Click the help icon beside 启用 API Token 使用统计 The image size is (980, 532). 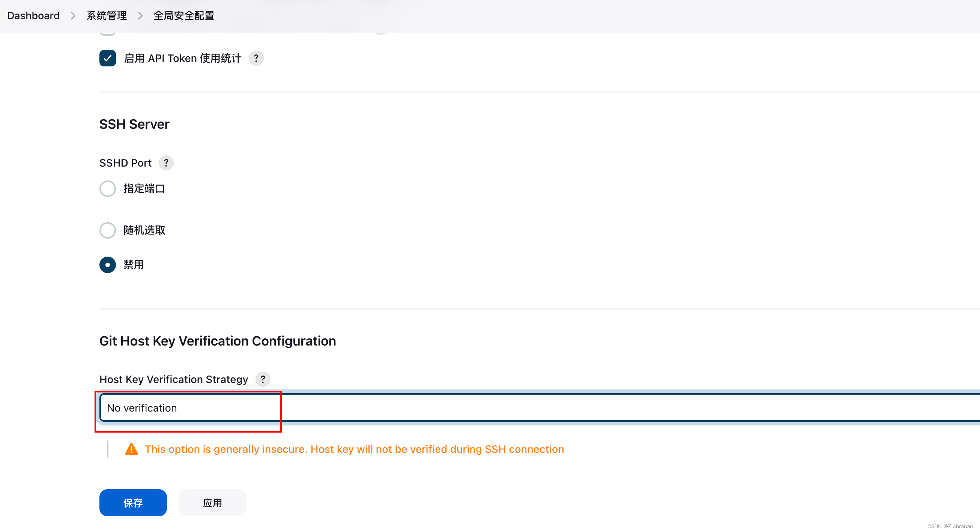click(x=256, y=58)
